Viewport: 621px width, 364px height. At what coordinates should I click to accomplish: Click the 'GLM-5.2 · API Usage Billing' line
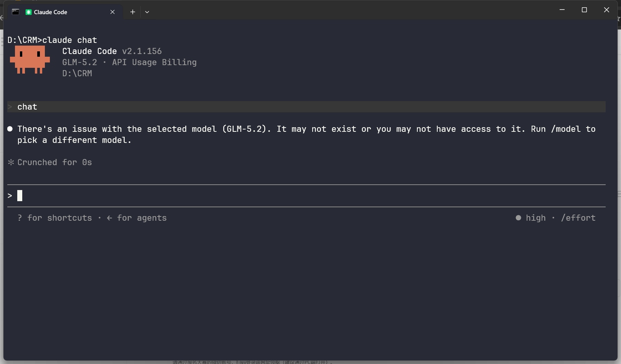tap(129, 62)
